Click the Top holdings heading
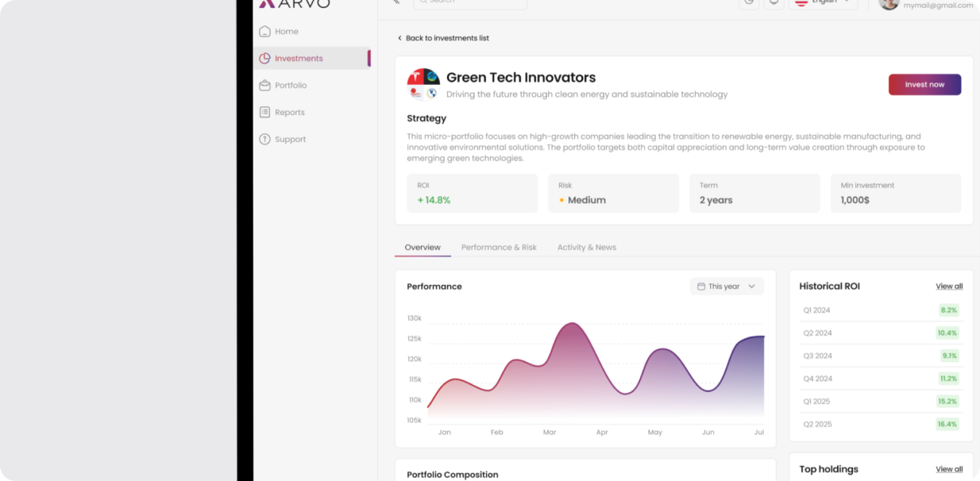Viewport: 980px width, 481px height. pos(828,469)
